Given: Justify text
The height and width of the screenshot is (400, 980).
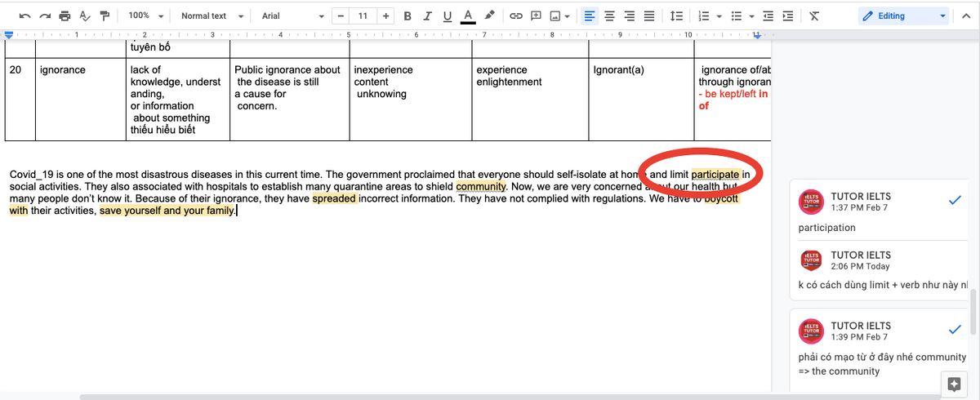Looking at the screenshot, I should (x=648, y=16).
